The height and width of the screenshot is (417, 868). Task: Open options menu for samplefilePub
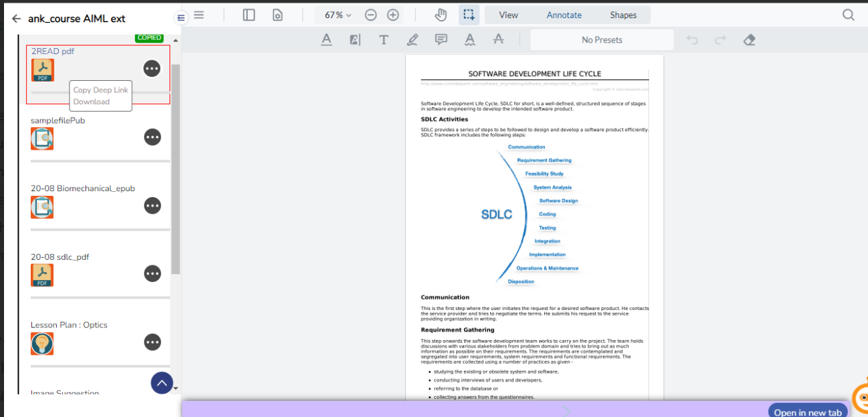152,137
